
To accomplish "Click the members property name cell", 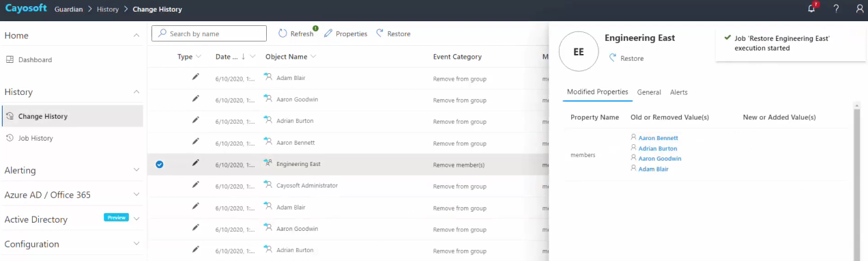I will 583,155.
